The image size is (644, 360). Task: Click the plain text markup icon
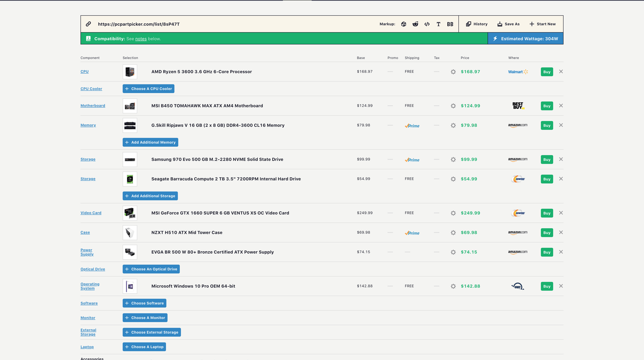[x=438, y=24]
